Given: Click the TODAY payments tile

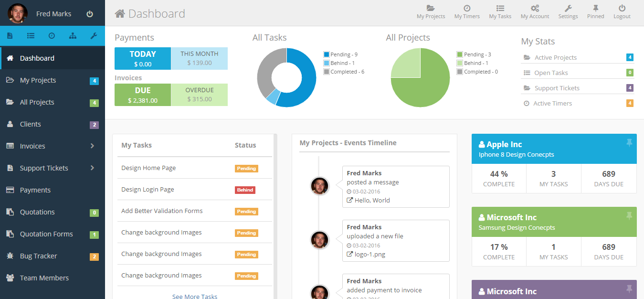Looking at the screenshot, I should coord(143,58).
